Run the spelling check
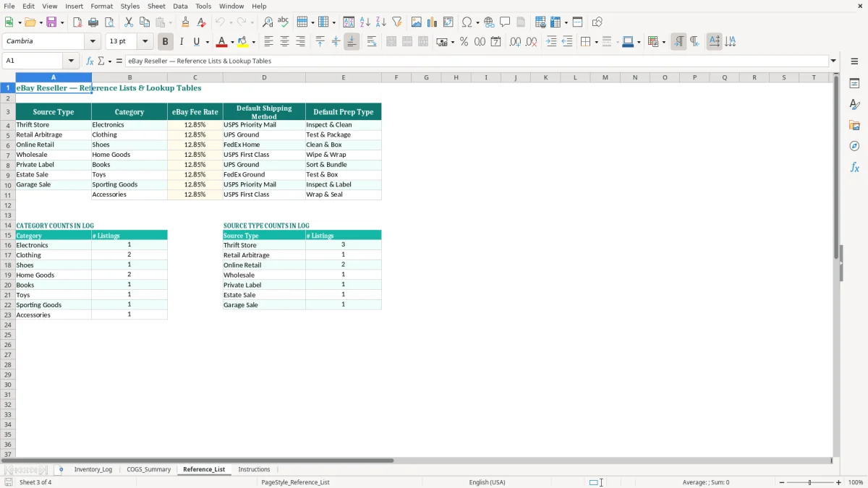The height and width of the screenshot is (488, 868). tap(284, 22)
